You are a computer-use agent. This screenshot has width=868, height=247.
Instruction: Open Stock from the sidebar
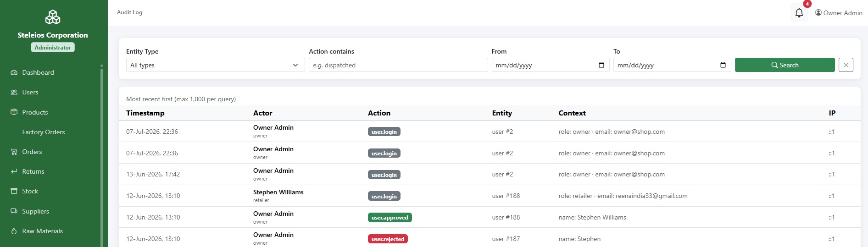pyautogui.click(x=30, y=191)
